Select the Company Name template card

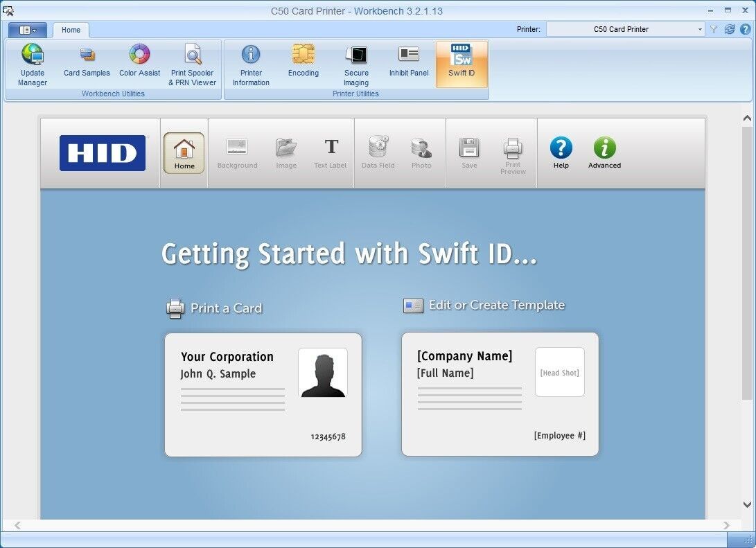pos(500,394)
